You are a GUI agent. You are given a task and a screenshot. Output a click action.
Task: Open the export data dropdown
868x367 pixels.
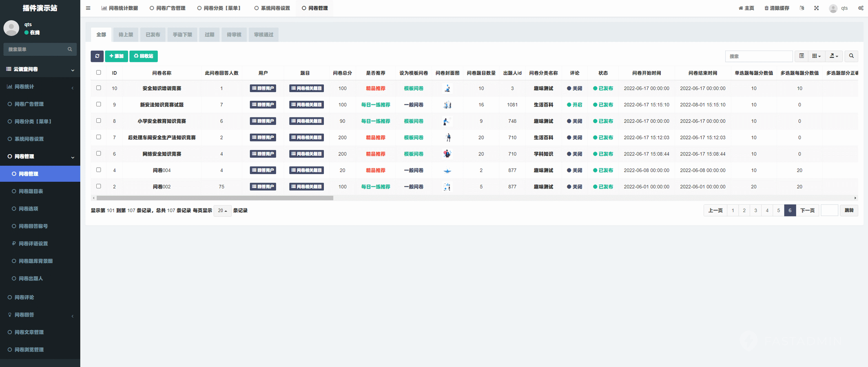click(834, 56)
